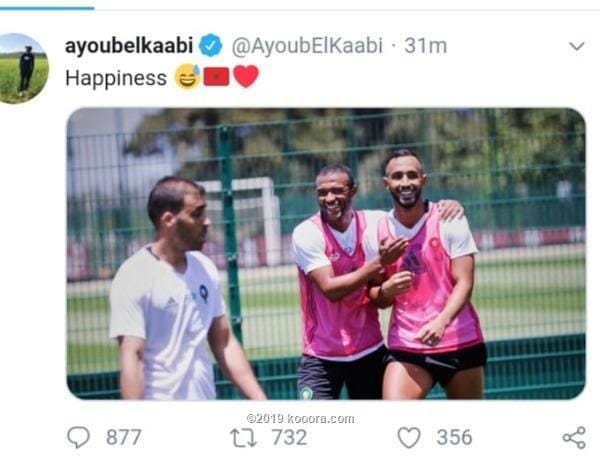The width and height of the screenshot is (600, 463).
Task: Click the blue verified badge
Action: coord(210,46)
